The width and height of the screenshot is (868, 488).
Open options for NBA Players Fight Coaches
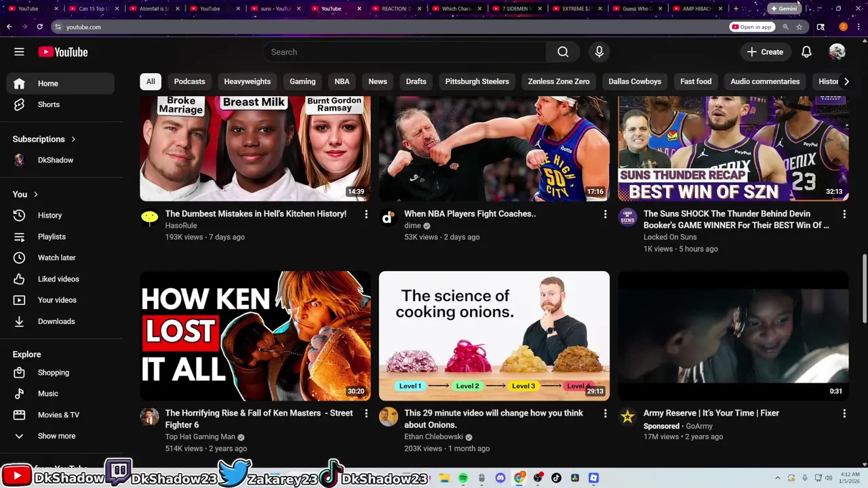(x=605, y=214)
